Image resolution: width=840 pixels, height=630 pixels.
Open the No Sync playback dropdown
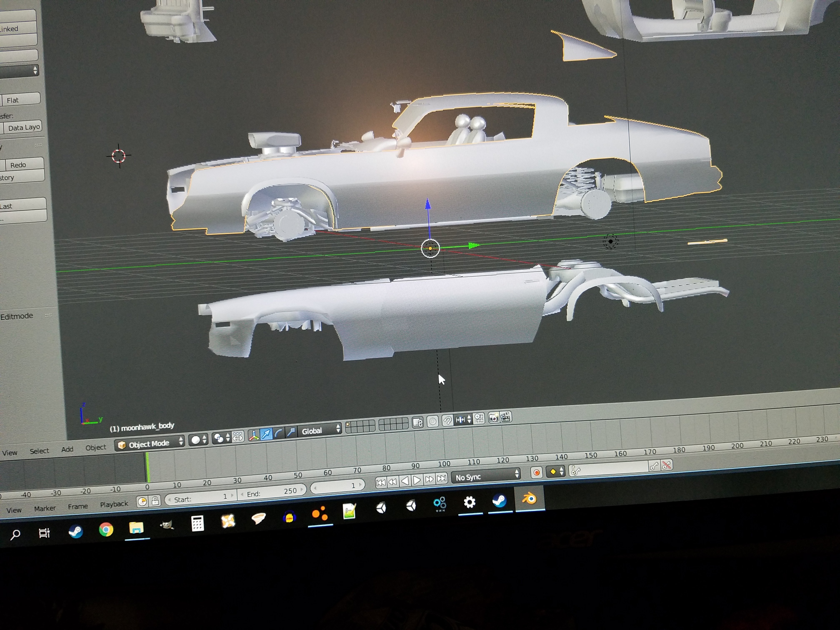[x=486, y=475]
